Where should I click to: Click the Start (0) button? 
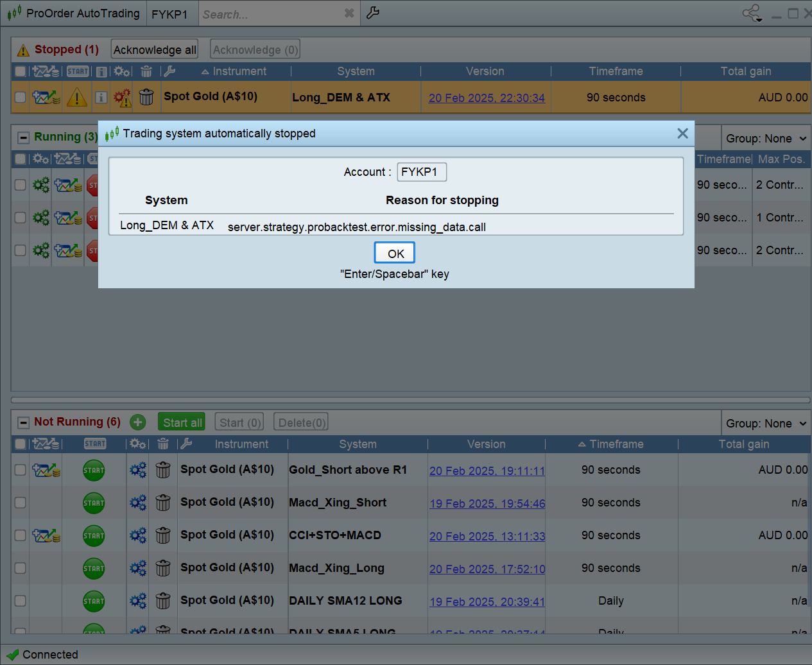point(239,422)
